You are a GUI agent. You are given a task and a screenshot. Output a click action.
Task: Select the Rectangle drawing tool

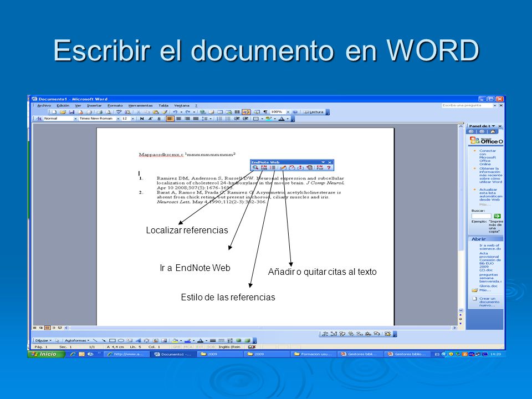click(x=112, y=340)
